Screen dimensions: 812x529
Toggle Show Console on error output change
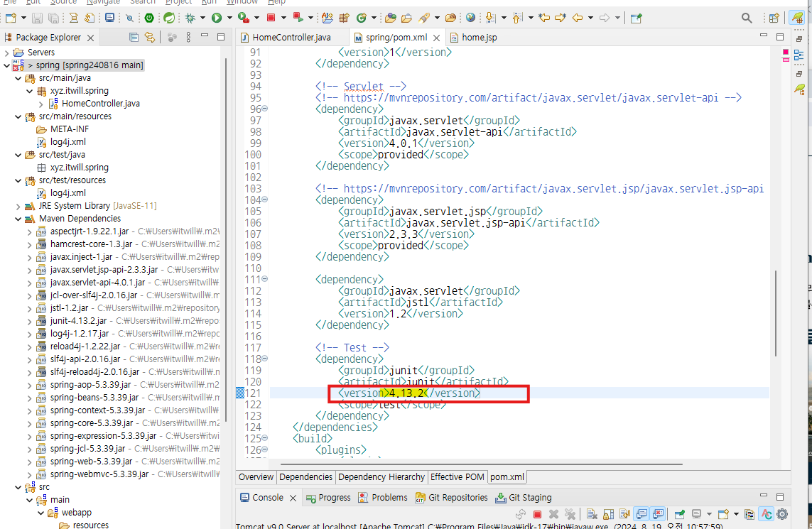coord(659,514)
